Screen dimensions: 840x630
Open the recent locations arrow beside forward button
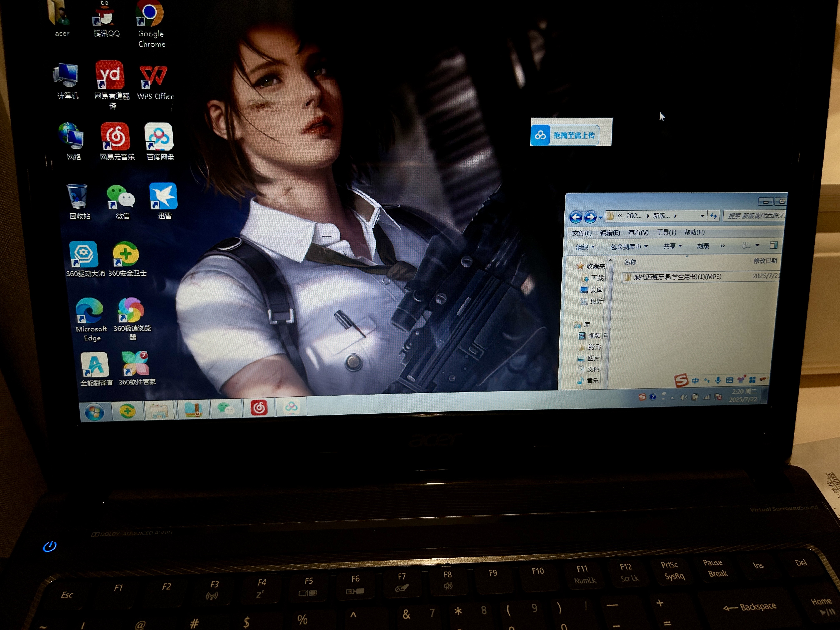601,217
